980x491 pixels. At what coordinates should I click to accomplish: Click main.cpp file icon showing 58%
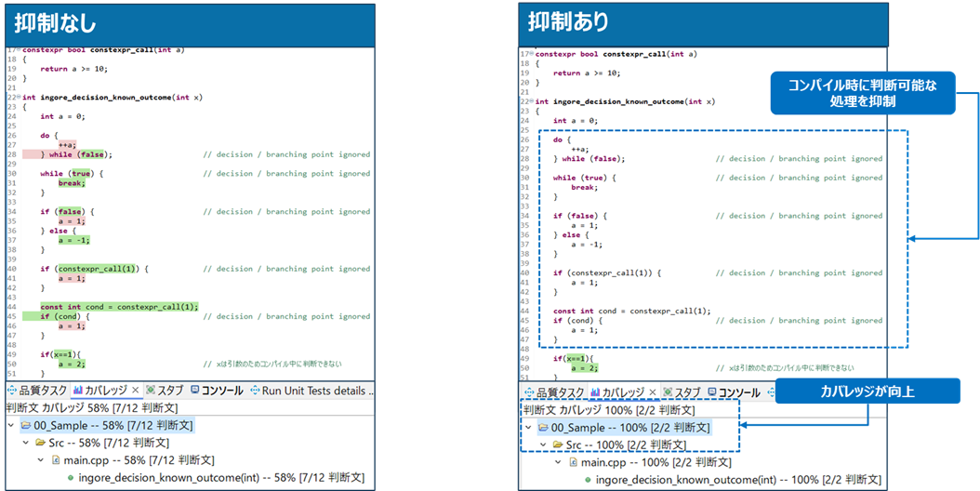(x=55, y=460)
